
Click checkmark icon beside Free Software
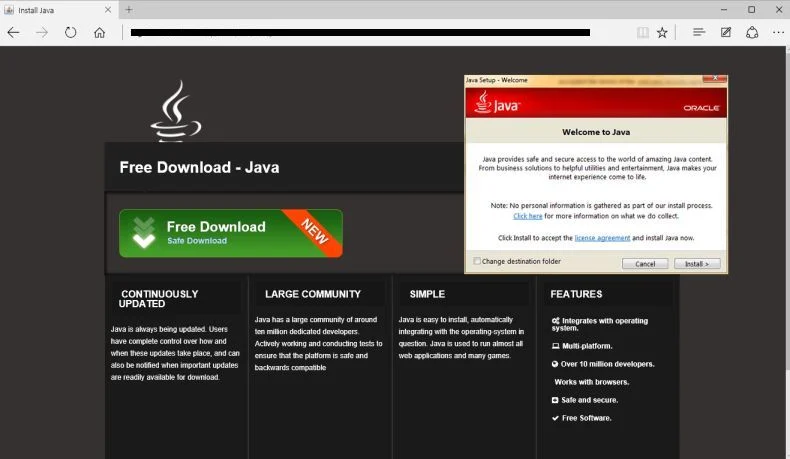pos(555,418)
